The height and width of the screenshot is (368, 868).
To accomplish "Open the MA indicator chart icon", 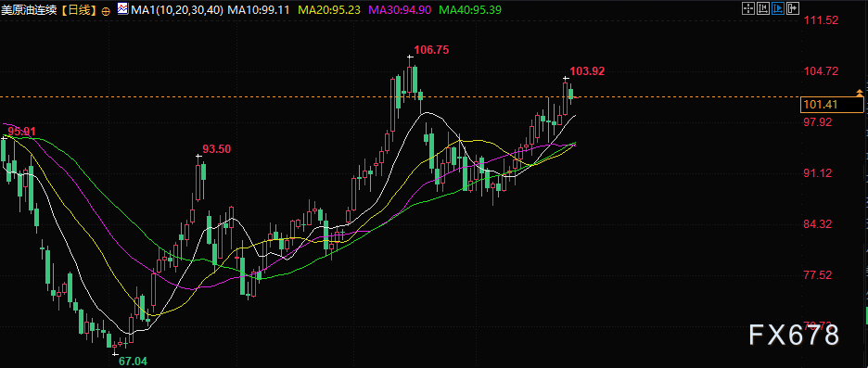I will (x=123, y=9).
